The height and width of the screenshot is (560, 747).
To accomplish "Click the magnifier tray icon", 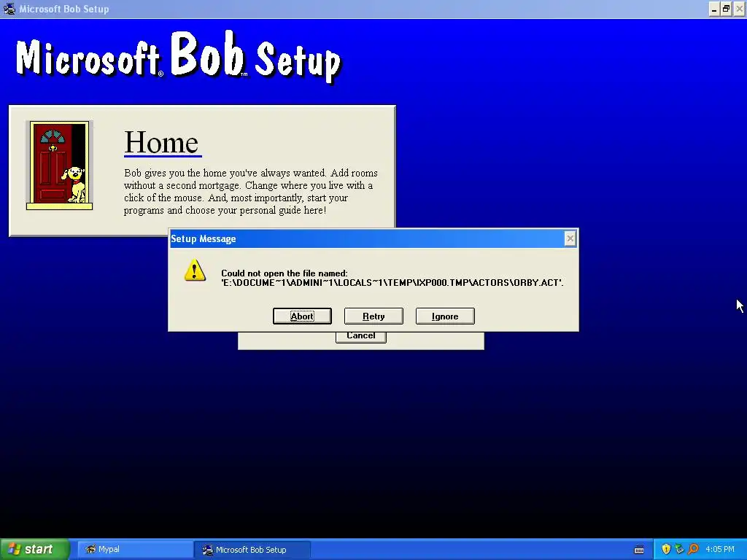I will [x=693, y=549].
